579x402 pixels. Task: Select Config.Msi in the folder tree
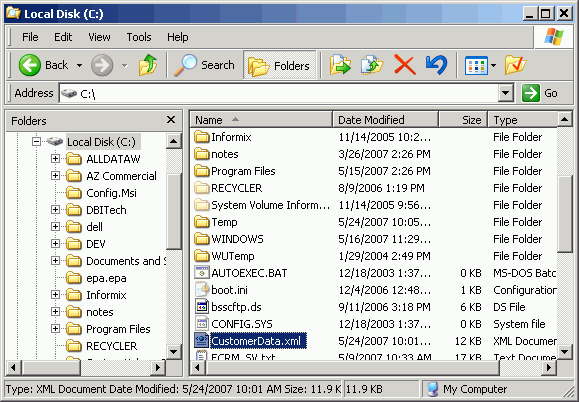coord(111,193)
